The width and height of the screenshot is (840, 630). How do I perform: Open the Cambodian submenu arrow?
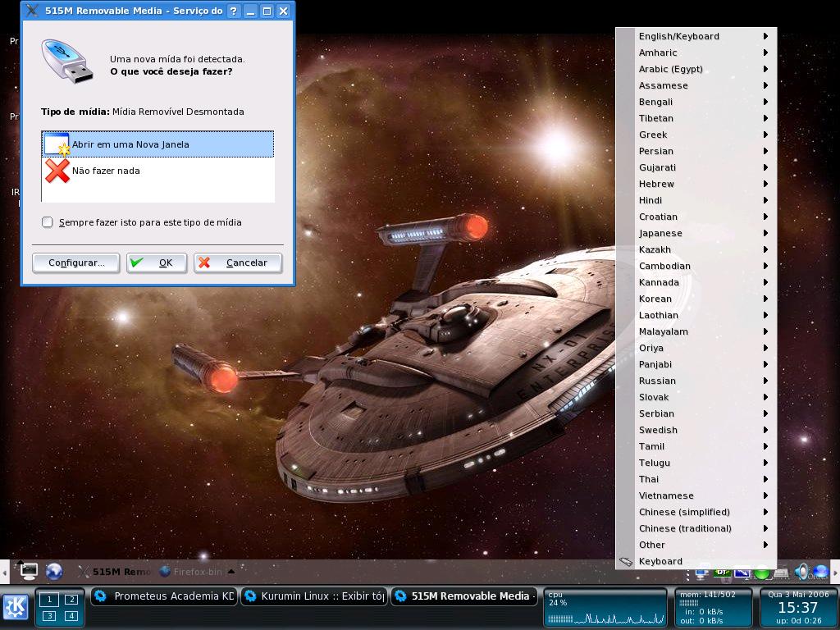click(x=765, y=266)
